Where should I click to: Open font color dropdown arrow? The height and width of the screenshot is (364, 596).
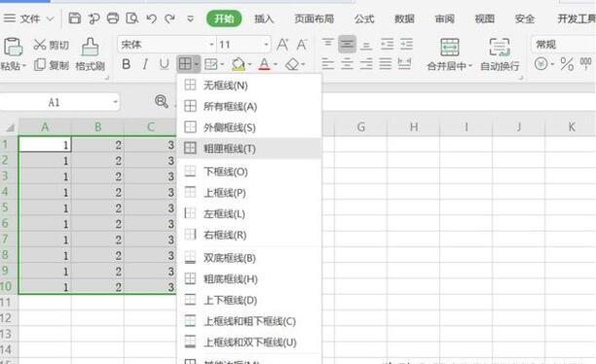coord(276,64)
